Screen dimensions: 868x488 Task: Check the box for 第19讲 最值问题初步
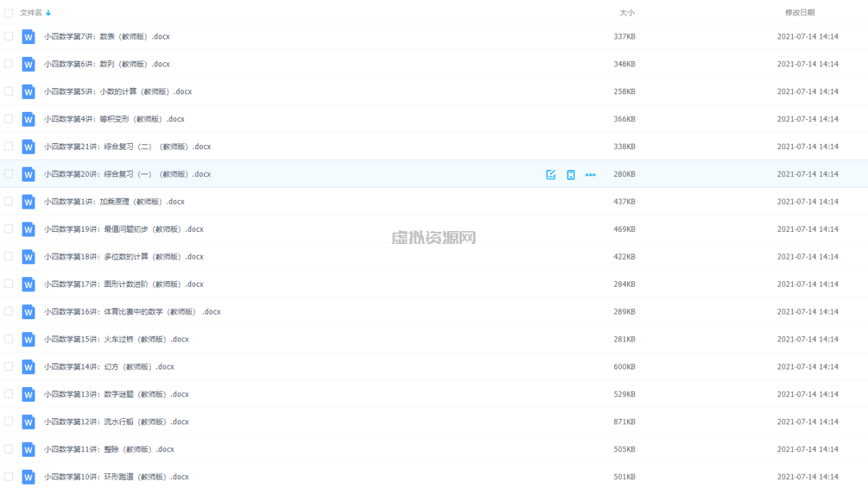tap(9, 228)
